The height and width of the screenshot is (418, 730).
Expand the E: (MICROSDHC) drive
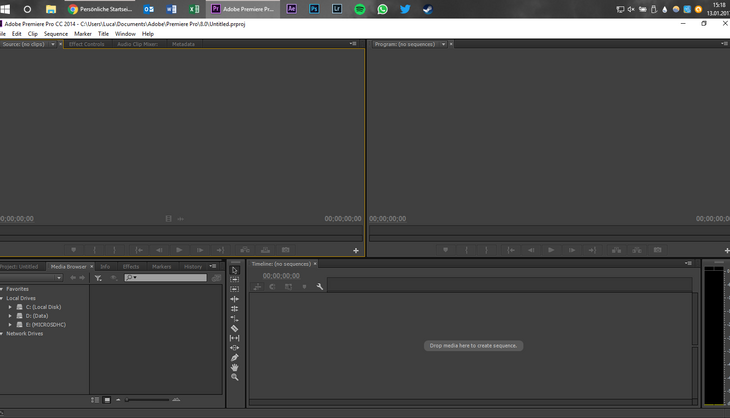[x=10, y=325]
